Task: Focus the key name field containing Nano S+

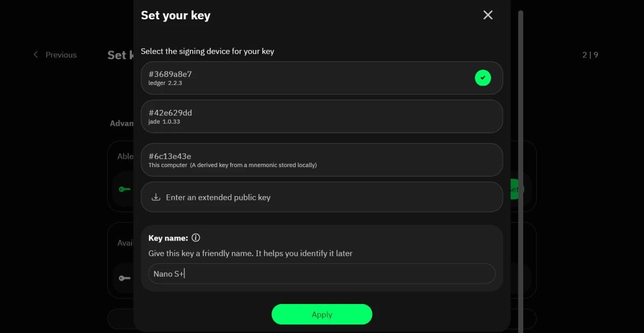Action: coord(321,274)
